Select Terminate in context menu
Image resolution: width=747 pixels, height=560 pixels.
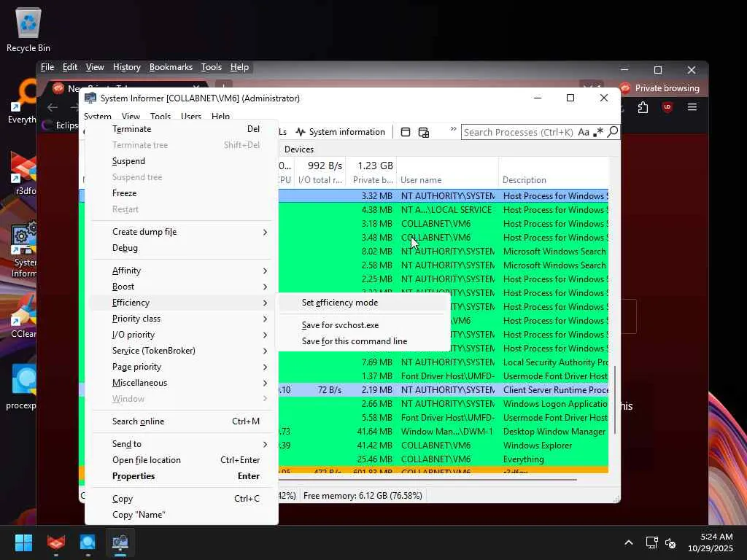(182, 129)
